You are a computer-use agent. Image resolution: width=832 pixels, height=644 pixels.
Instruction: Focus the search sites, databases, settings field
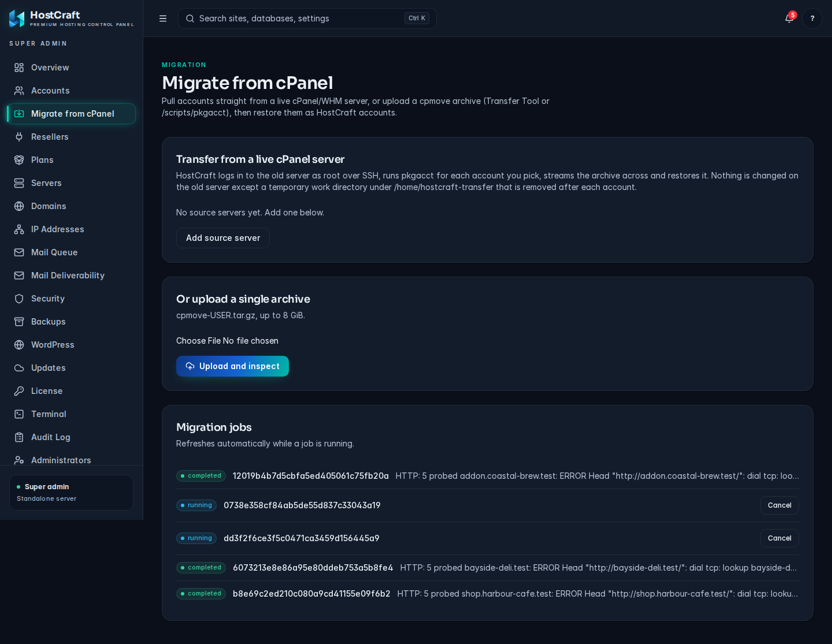click(307, 18)
